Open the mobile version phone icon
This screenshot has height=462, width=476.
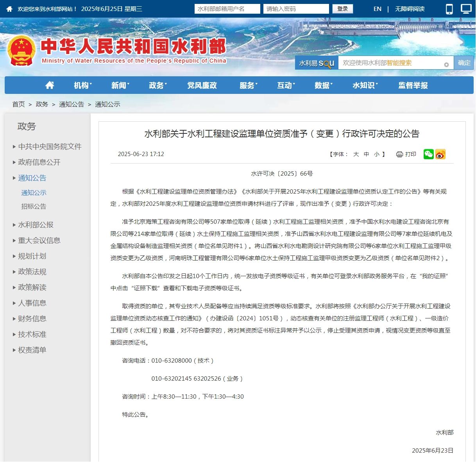point(449,9)
